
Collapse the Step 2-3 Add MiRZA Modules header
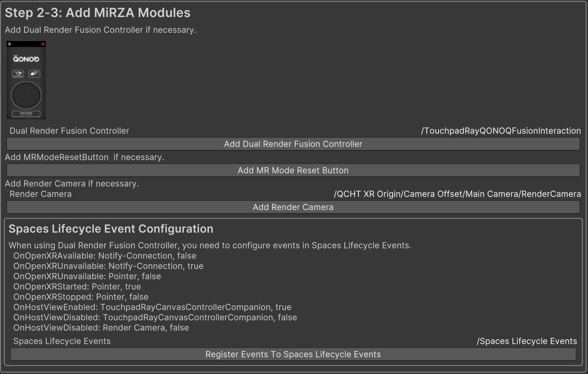[97, 13]
